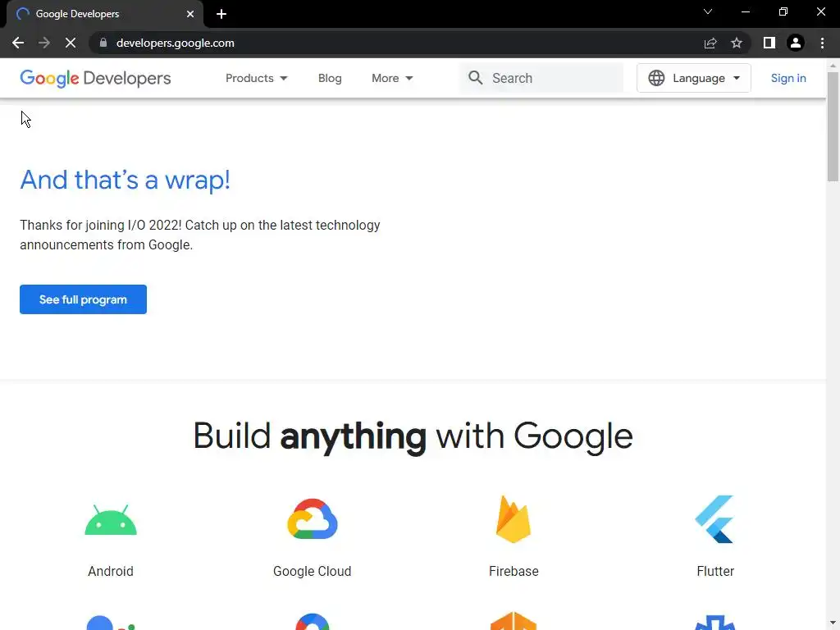Open the Chrome three-dot menu
840x630 pixels.
tap(822, 43)
